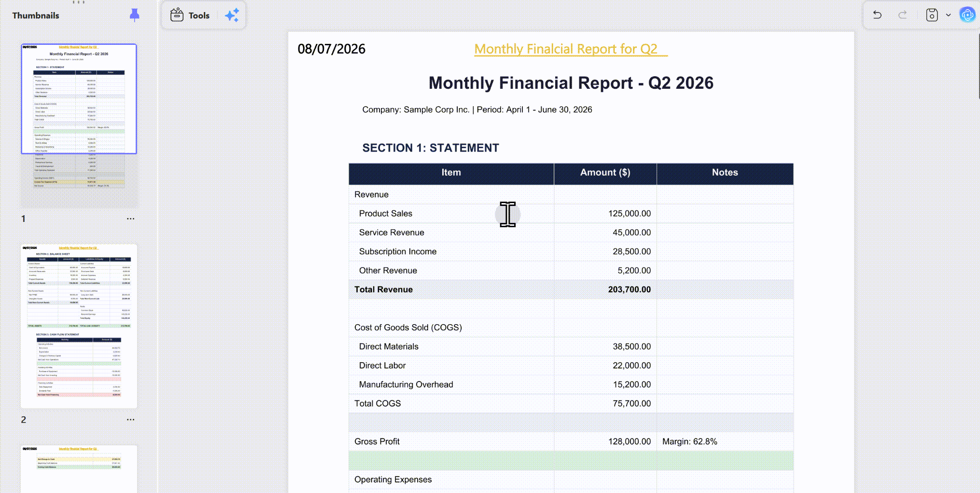This screenshot has width=980, height=493.
Task: Click the redo arrow icon
Action: (x=902, y=15)
